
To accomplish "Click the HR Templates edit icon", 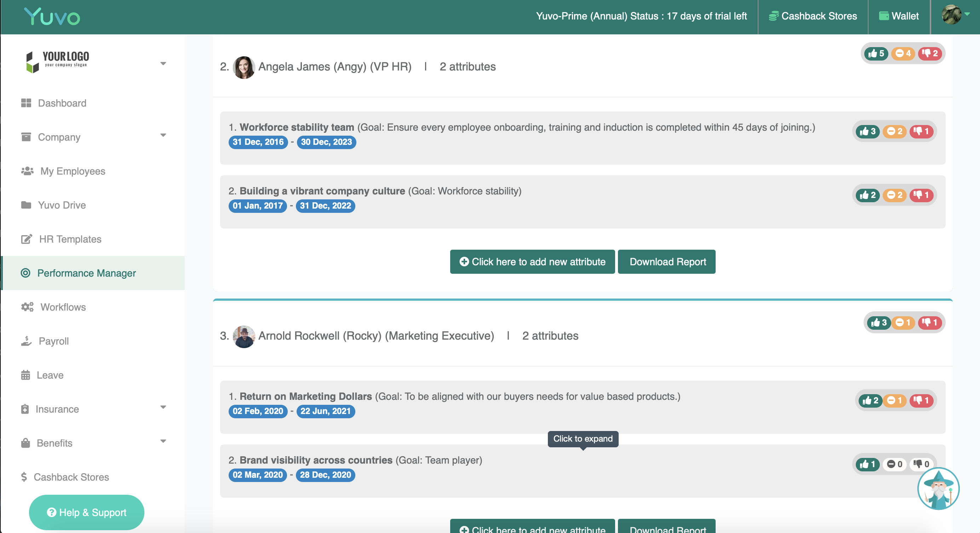I will click(26, 239).
